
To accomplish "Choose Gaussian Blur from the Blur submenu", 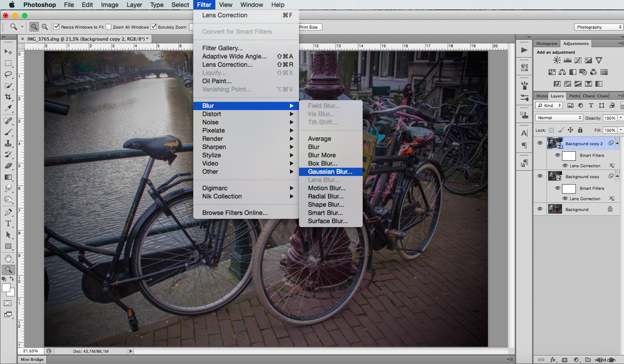I will [330, 171].
